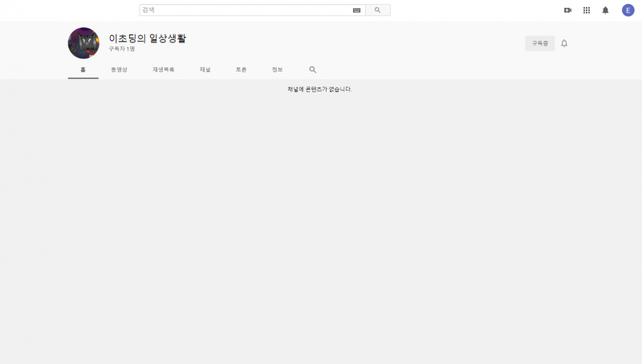Click the '구독중' subscribed button
Screen dimensions: 642x364
click(539, 43)
